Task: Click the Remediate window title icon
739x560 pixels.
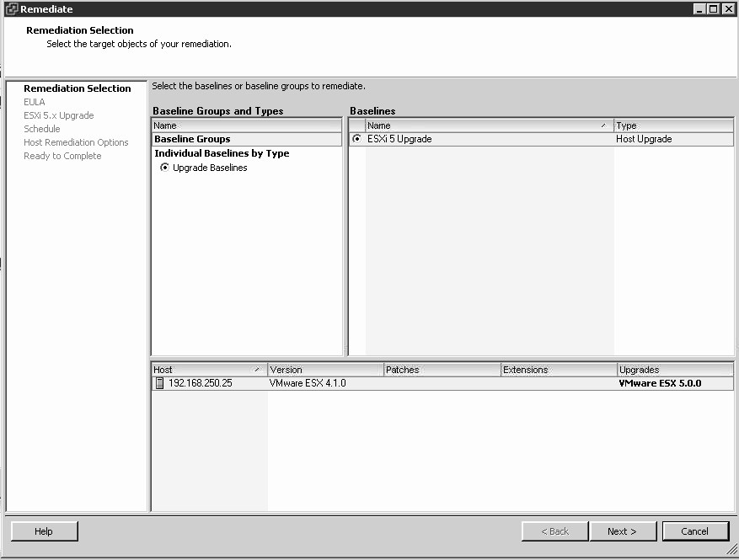Action: point(11,9)
